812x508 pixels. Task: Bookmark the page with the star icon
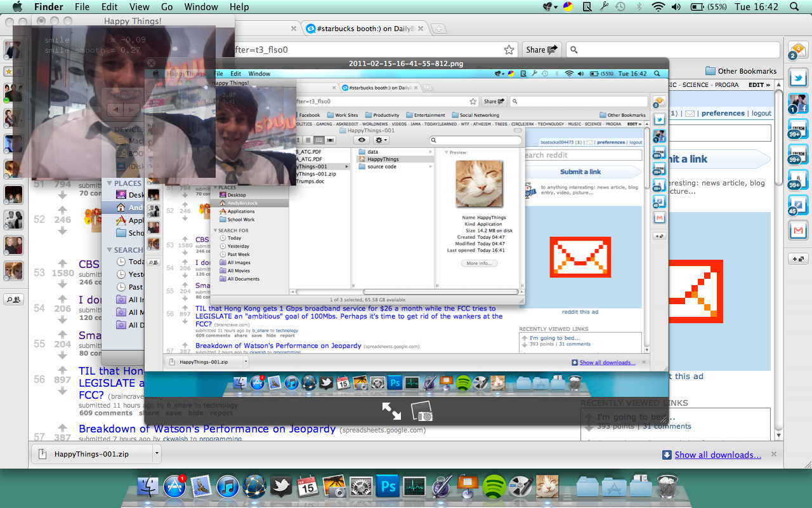(x=509, y=50)
